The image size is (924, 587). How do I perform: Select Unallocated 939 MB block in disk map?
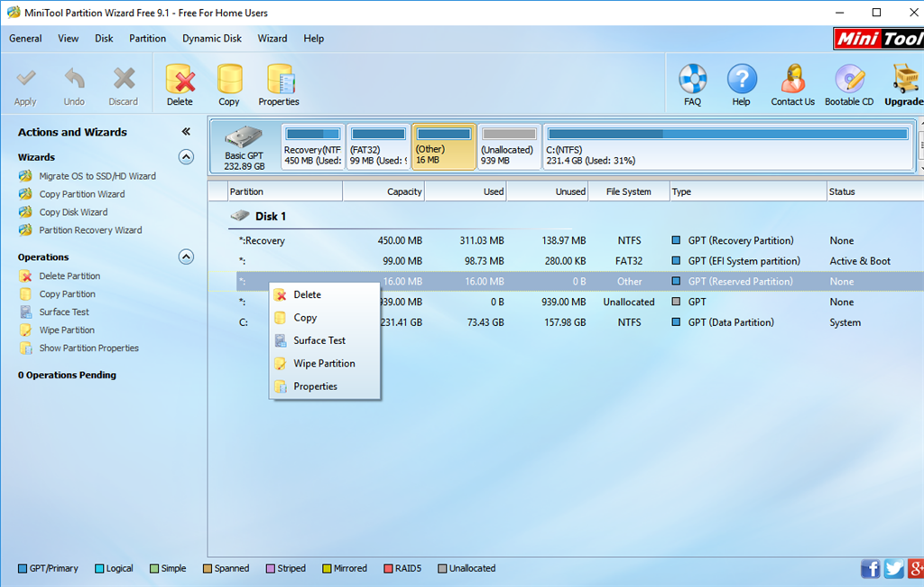click(x=509, y=147)
